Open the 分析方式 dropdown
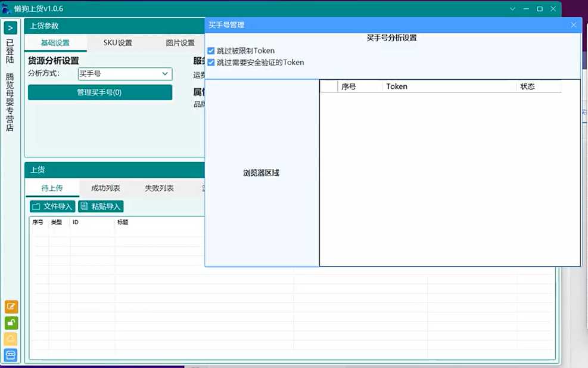This screenshot has width=588, height=368. click(x=125, y=74)
